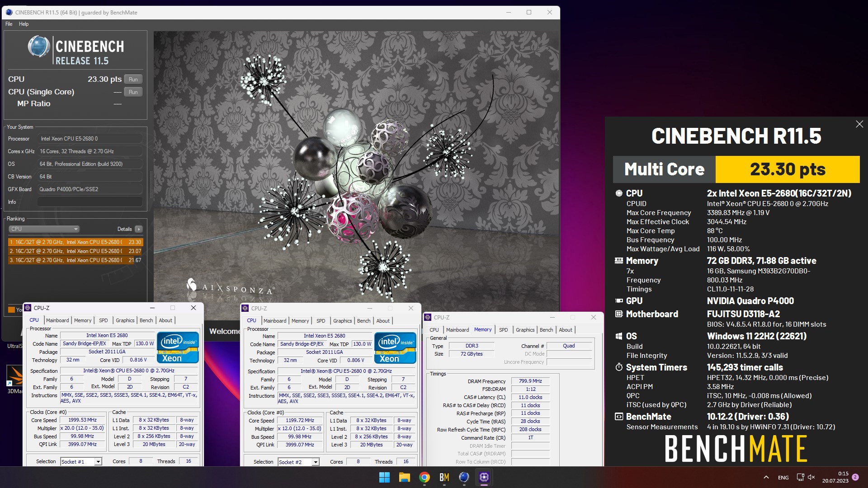Click the BenchMate CPU chip icon
Image resolution: width=868 pixels, height=488 pixels.
(x=619, y=193)
